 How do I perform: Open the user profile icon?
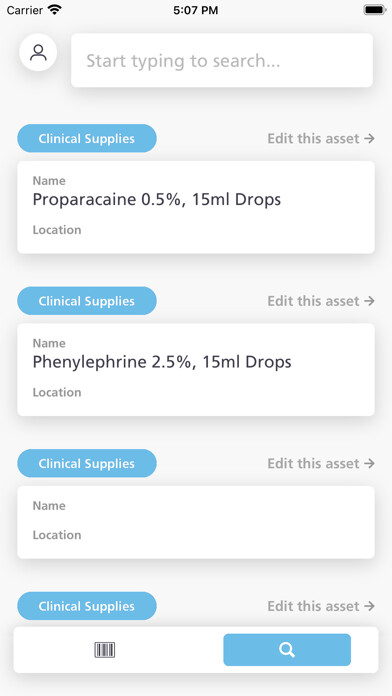38,52
